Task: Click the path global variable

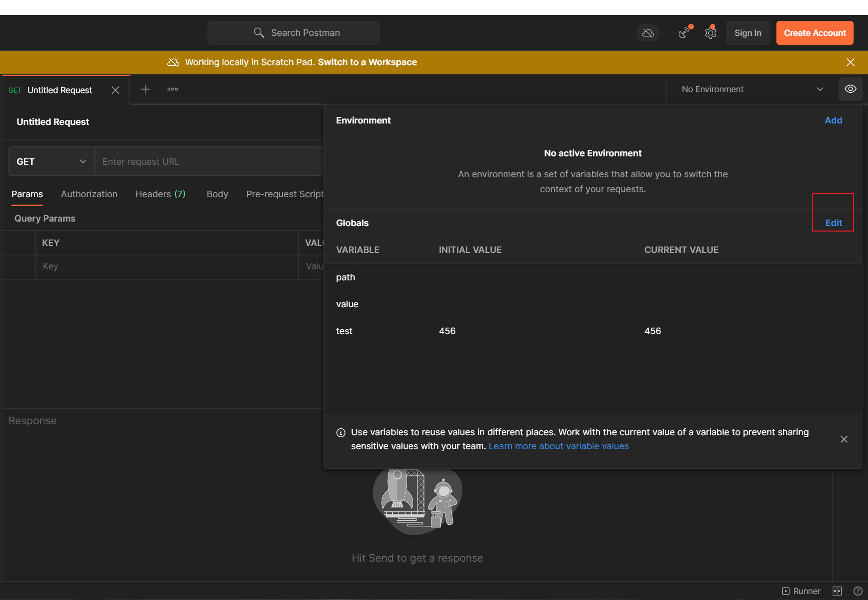Action: [x=345, y=277]
